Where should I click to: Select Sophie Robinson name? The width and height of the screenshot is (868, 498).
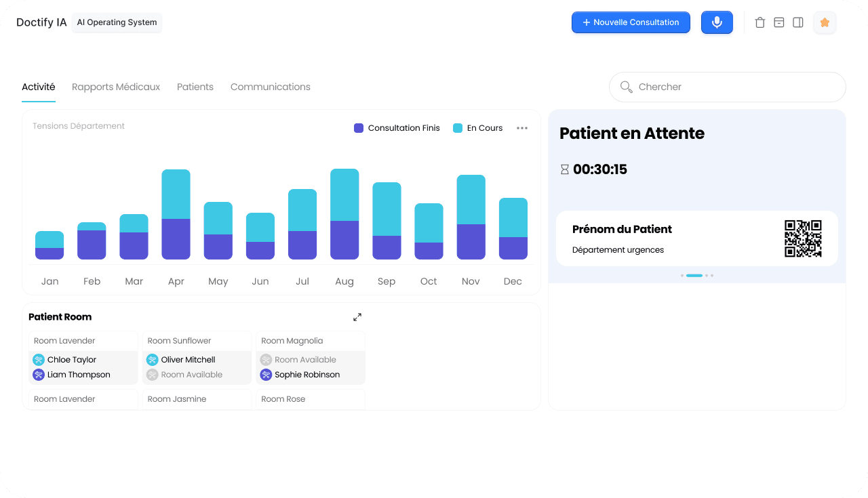(x=307, y=375)
